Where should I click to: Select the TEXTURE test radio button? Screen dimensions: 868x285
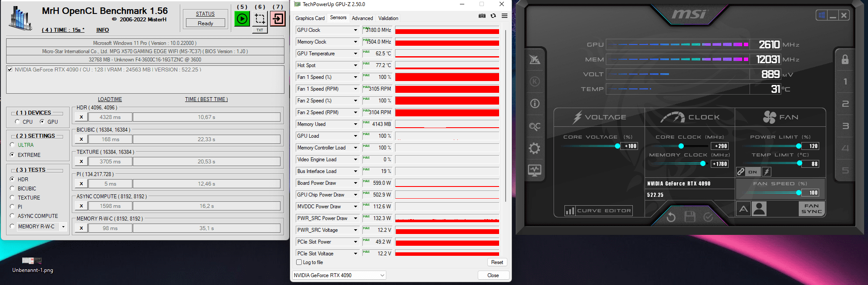point(12,197)
